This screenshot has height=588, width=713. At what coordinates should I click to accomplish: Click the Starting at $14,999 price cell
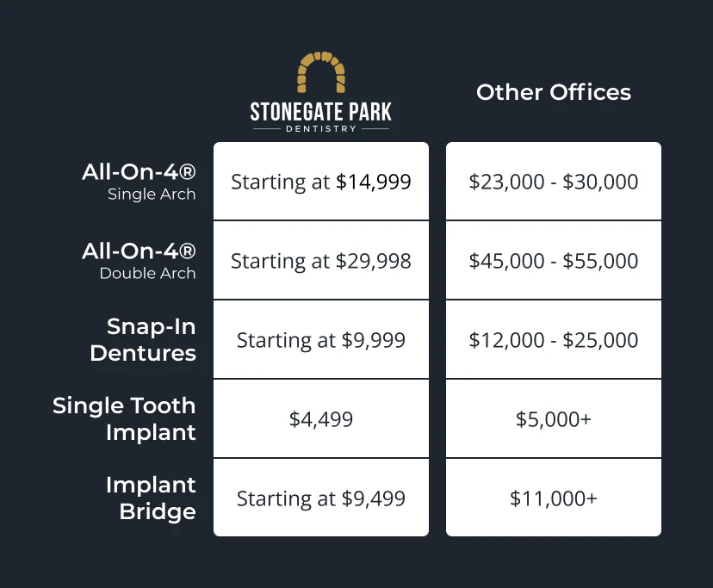pos(321,181)
